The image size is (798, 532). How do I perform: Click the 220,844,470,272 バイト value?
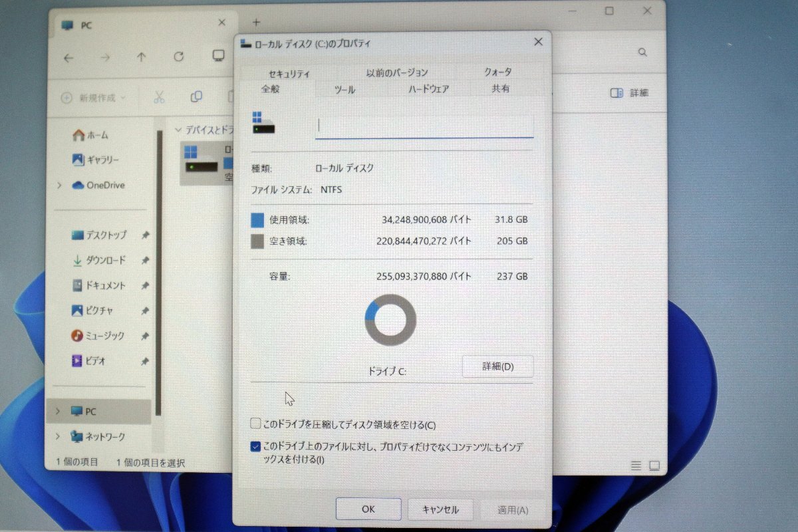[424, 241]
